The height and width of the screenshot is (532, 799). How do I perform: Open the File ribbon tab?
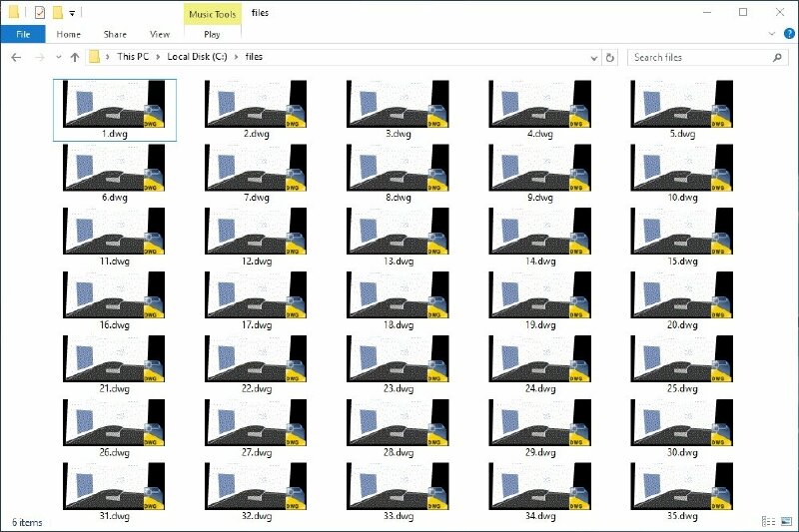23,34
